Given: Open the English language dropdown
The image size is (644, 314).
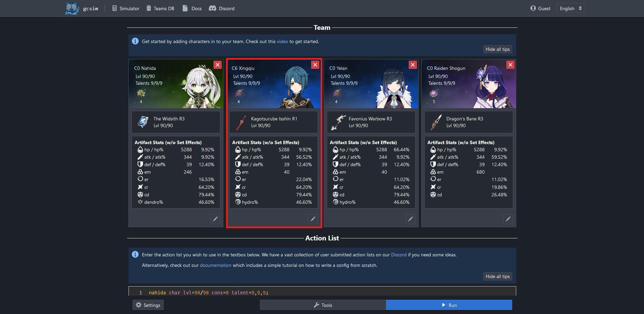Looking at the screenshot, I should click(570, 8).
